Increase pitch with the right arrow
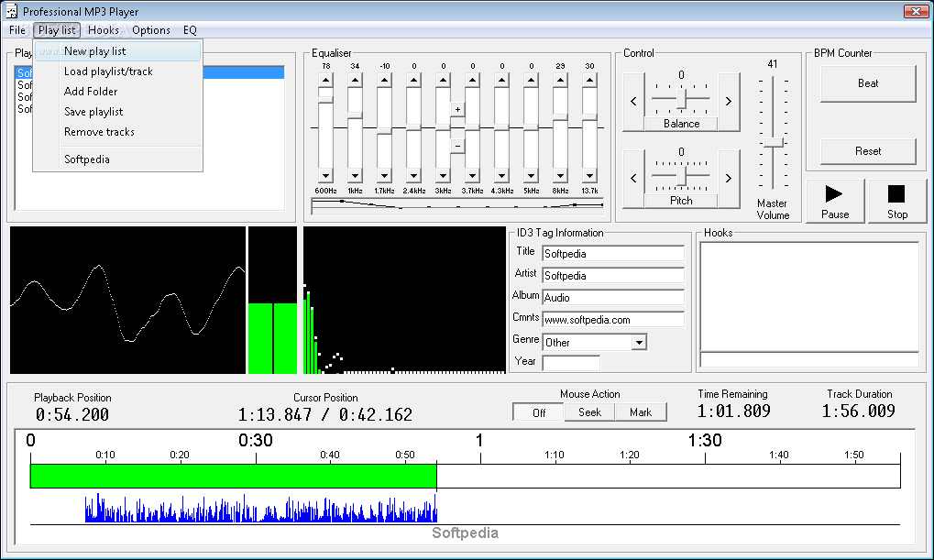Image resolution: width=934 pixels, height=560 pixels. (x=729, y=178)
